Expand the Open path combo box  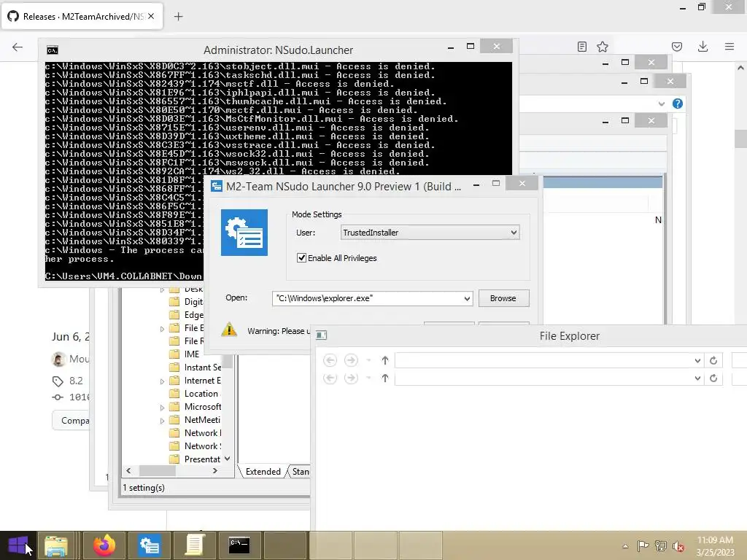467,298
